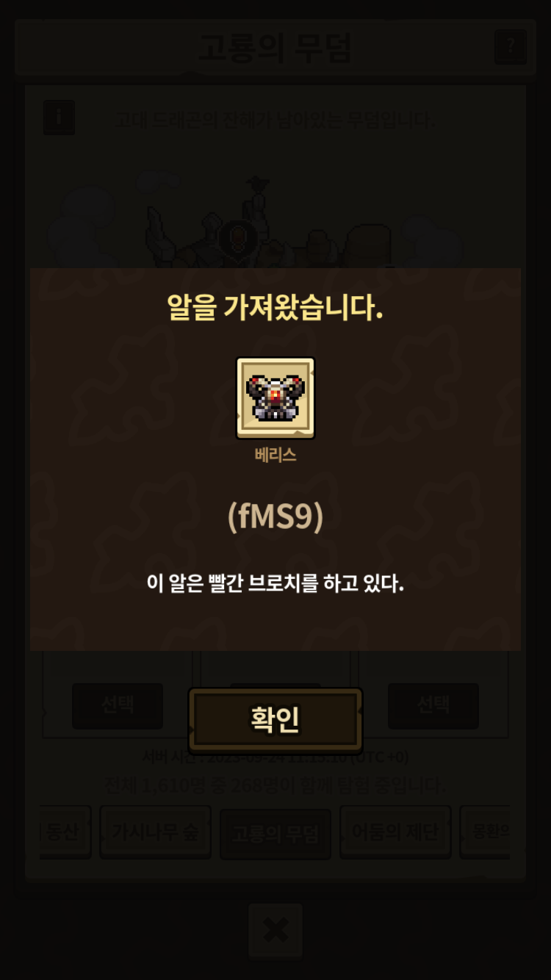The image size is (551, 980).
Task: Go to the 몽환의 tab
Action: [485, 832]
